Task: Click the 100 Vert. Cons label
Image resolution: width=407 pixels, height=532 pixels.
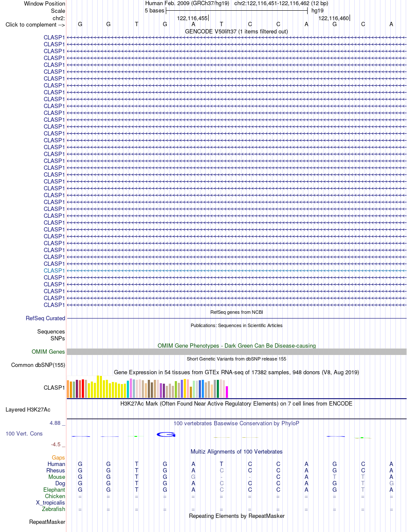Action: tap(24, 434)
